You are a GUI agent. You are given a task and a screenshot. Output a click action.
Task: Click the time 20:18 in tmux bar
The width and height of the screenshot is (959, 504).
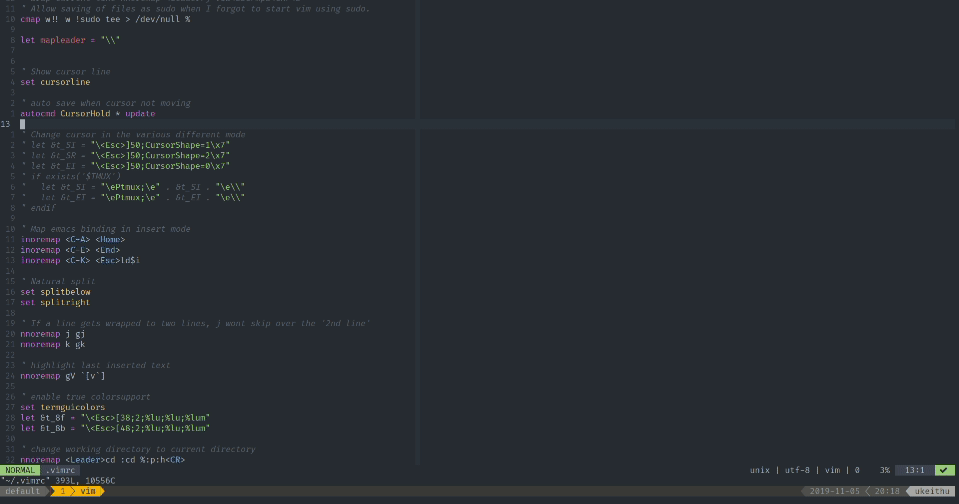[887, 491]
